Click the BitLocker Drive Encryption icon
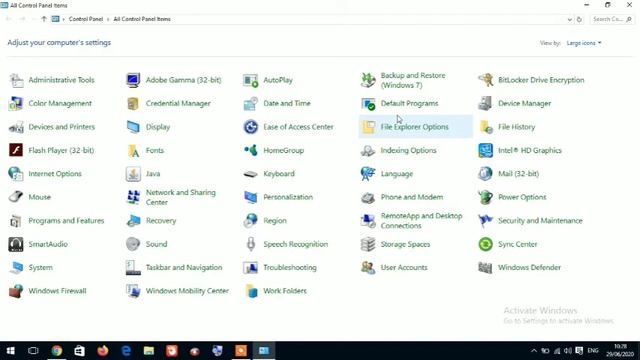This screenshot has width=640, height=360. point(485,80)
